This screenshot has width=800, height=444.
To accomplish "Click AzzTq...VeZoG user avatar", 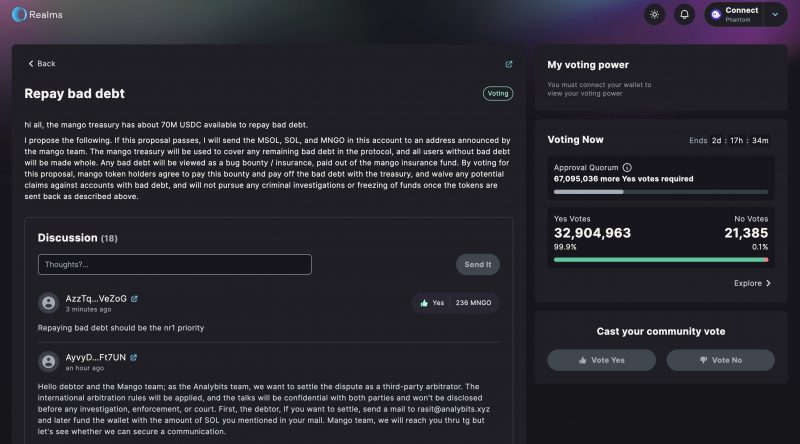I will tap(48, 303).
